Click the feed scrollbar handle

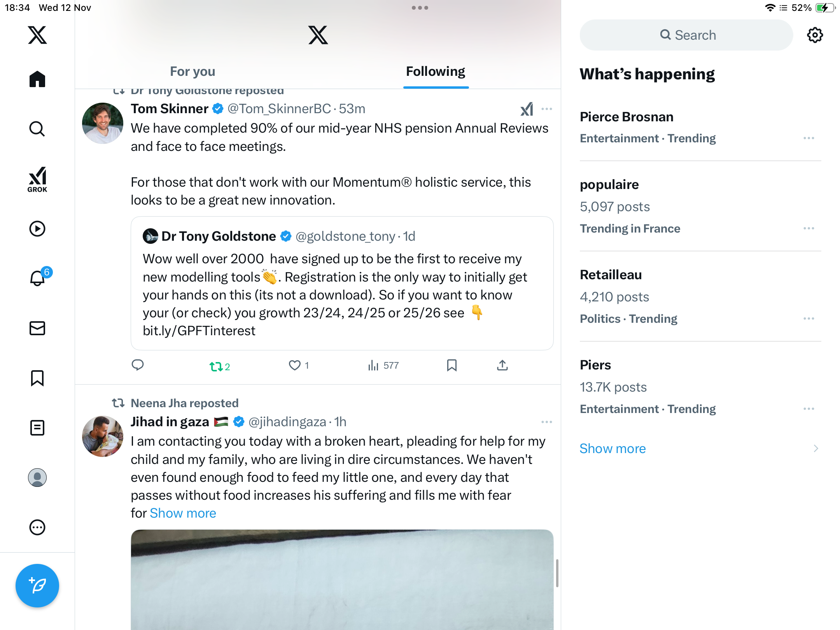(557, 572)
